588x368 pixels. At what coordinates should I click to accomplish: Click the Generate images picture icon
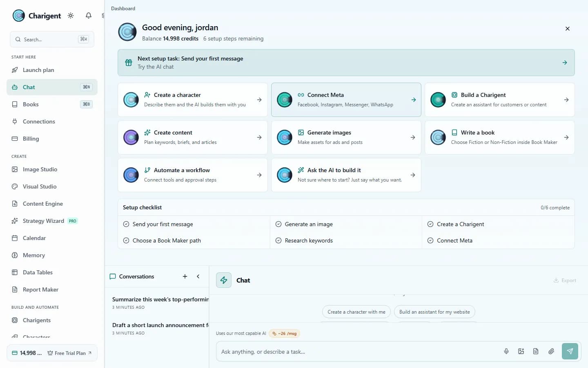pos(301,132)
